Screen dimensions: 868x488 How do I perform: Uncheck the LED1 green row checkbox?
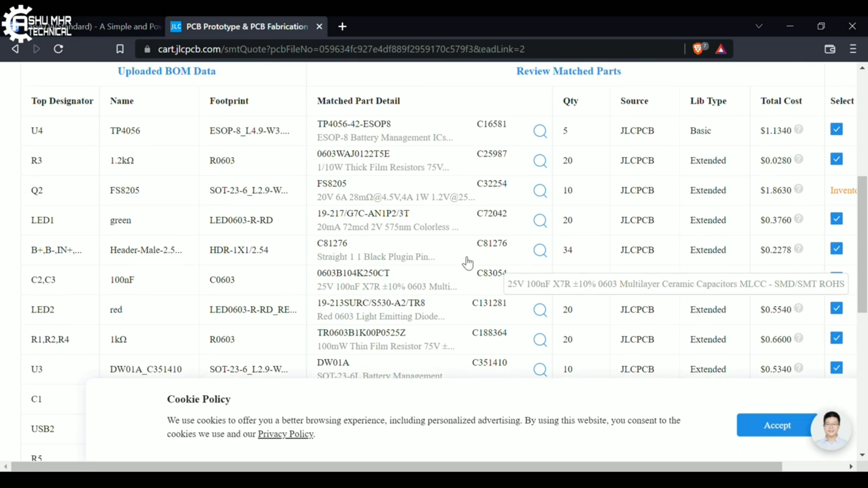tap(836, 218)
